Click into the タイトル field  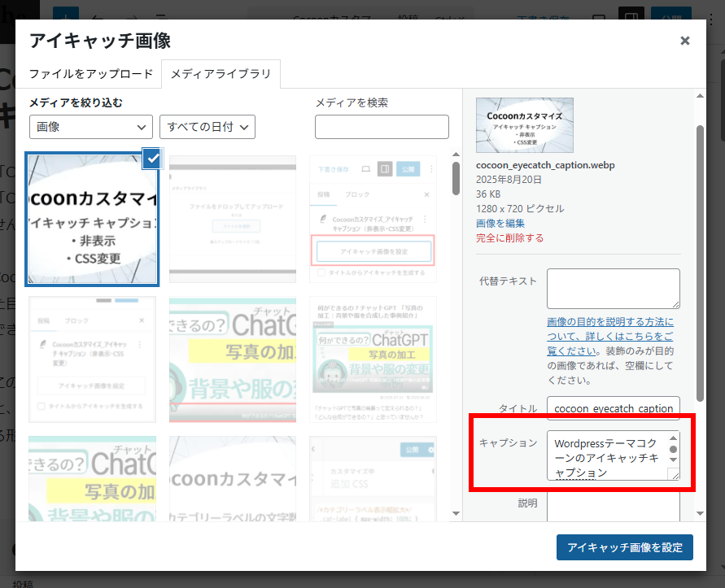tap(613, 408)
